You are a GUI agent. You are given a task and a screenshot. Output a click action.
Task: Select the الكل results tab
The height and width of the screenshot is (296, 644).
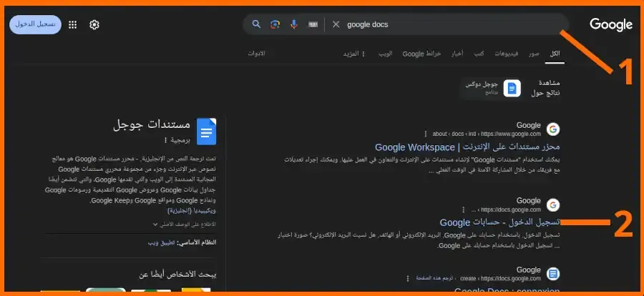coord(555,54)
